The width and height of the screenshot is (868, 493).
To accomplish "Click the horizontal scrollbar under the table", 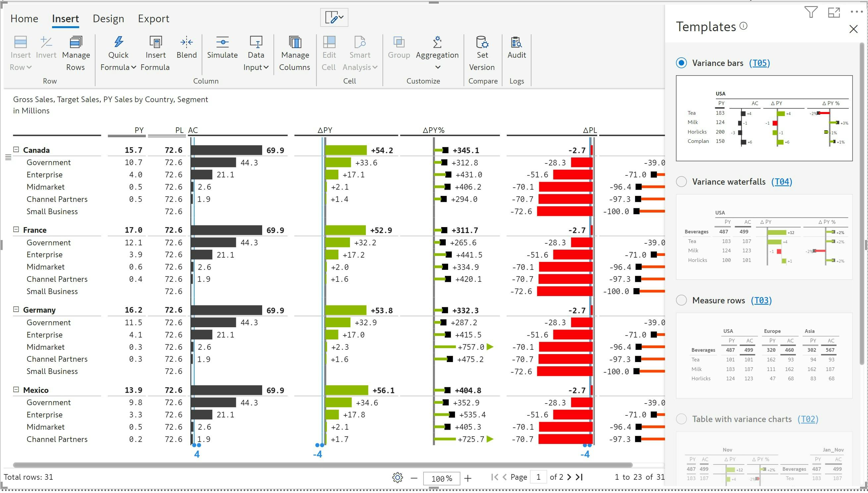I will pos(321,465).
